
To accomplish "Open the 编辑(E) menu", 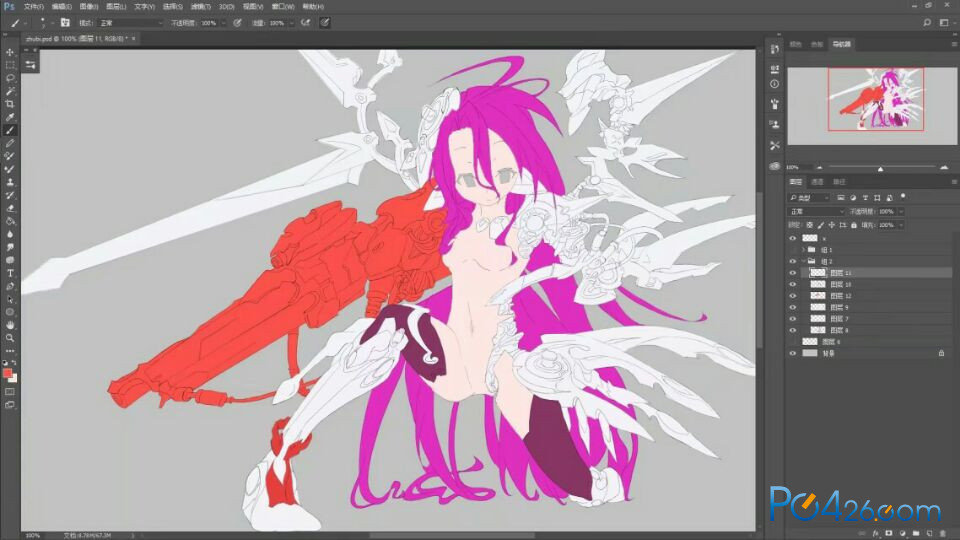I will click(61, 7).
